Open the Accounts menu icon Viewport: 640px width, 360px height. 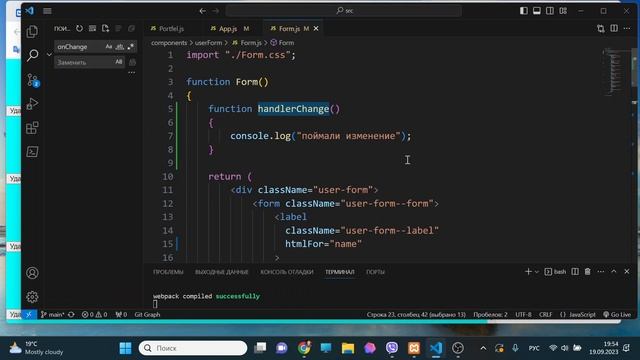(32, 273)
